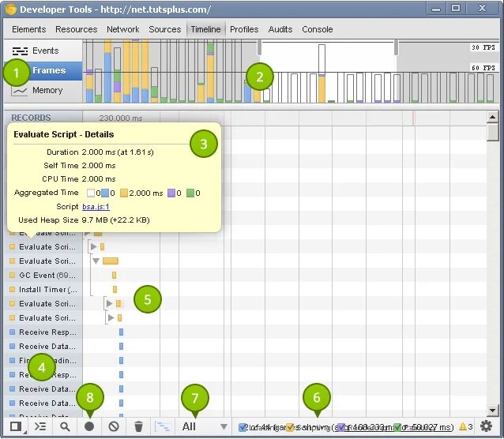Image resolution: width=504 pixels, height=439 pixels.
Task: Select the GC Event record row
Action: pyautogui.click(x=43, y=275)
